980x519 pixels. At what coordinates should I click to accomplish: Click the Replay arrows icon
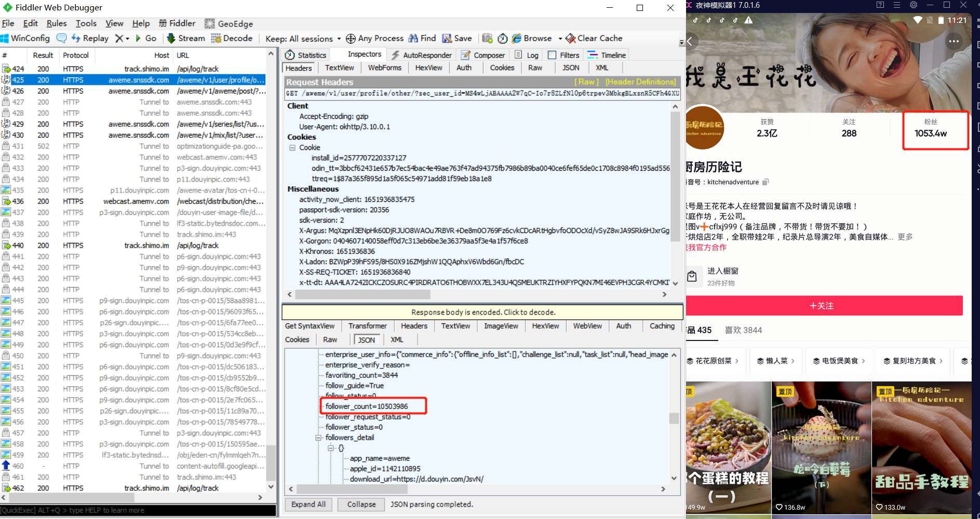[76, 38]
